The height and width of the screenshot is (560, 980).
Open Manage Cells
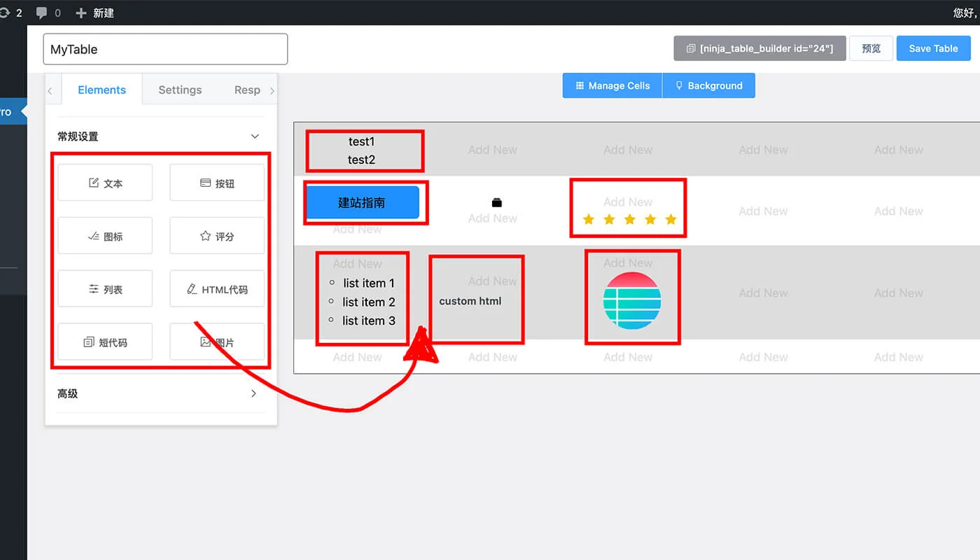[612, 85]
